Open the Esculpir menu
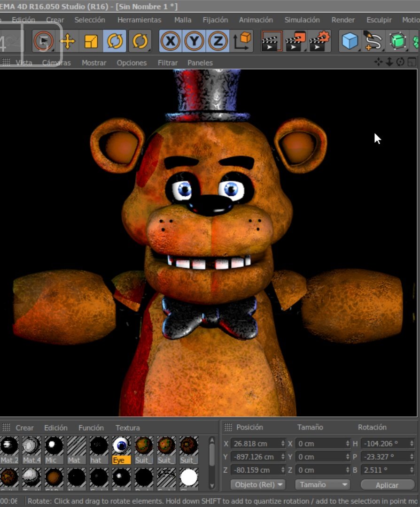 (379, 20)
